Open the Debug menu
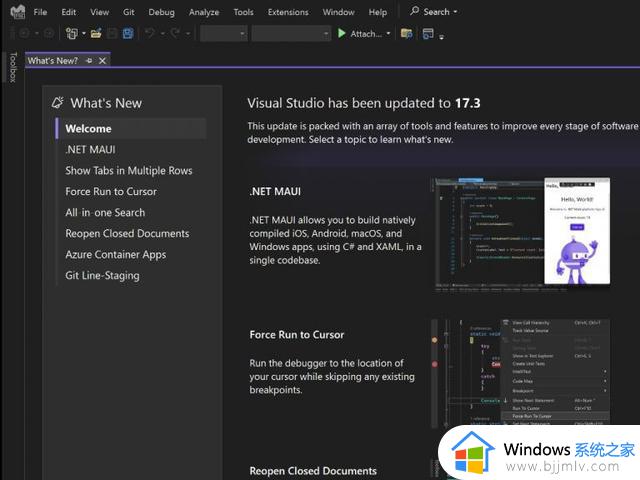 tap(161, 12)
